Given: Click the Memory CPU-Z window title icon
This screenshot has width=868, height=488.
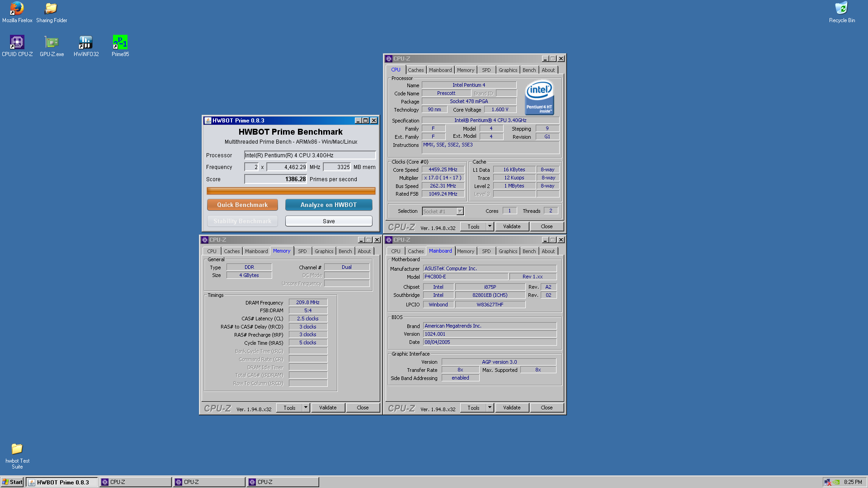Looking at the screenshot, I should 205,240.
